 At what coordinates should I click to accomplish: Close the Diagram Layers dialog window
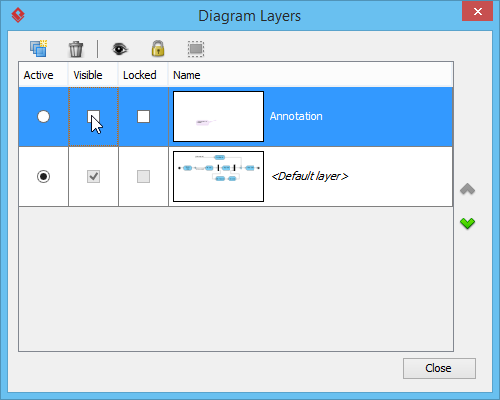477,12
